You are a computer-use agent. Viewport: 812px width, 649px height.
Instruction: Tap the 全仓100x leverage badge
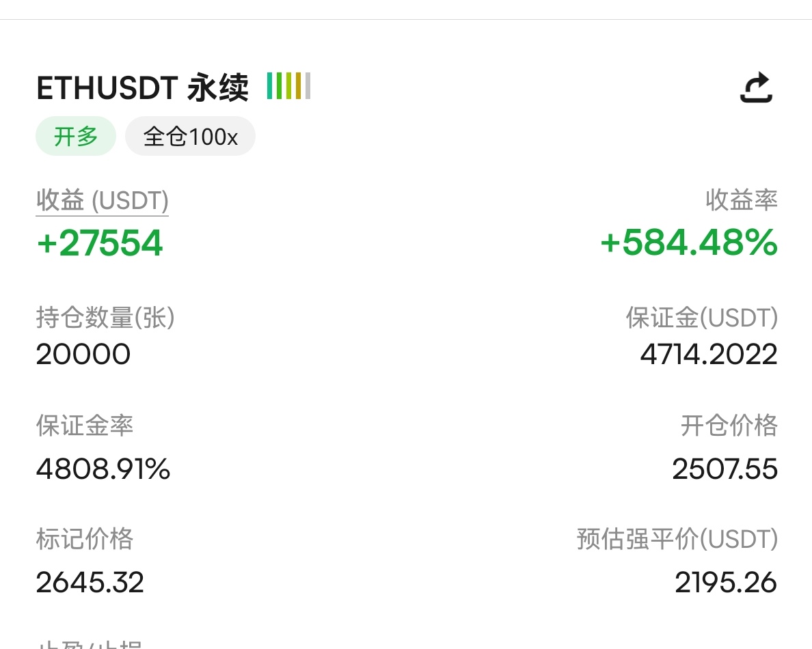pyautogui.click(x=190, y=136)
